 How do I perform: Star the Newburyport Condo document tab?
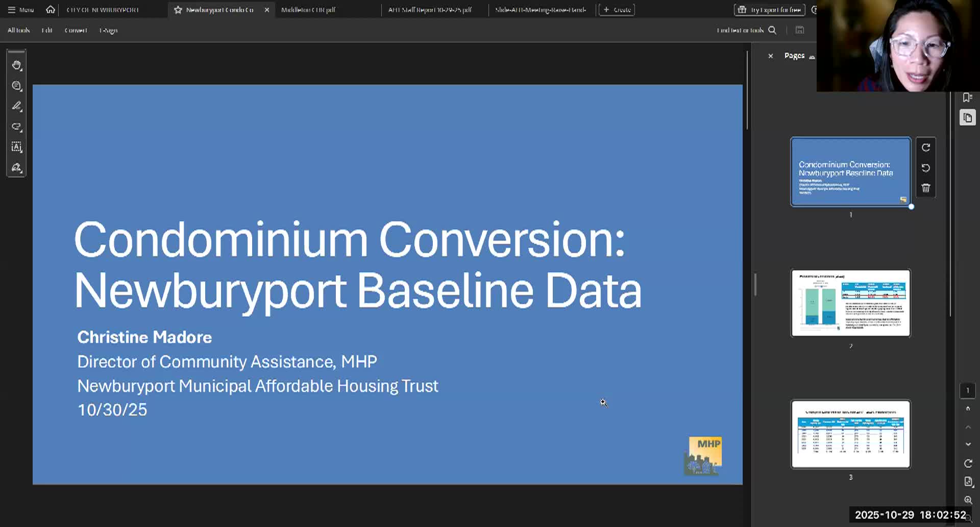178,10
